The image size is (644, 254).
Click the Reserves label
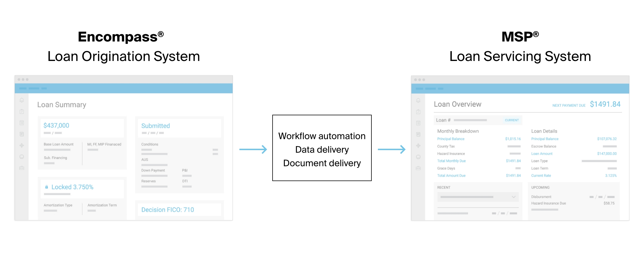[x=148, y=181]
